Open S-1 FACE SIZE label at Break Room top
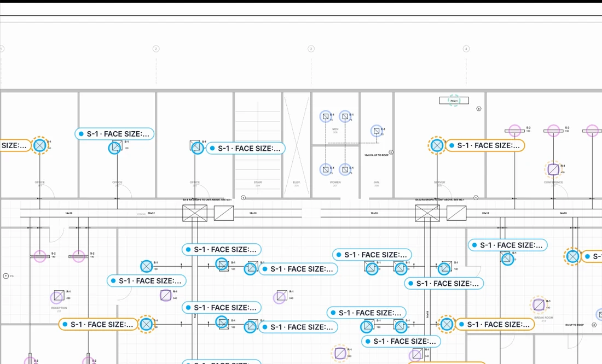Viewport: 602px width, 364px height. (x=508, y=245)
